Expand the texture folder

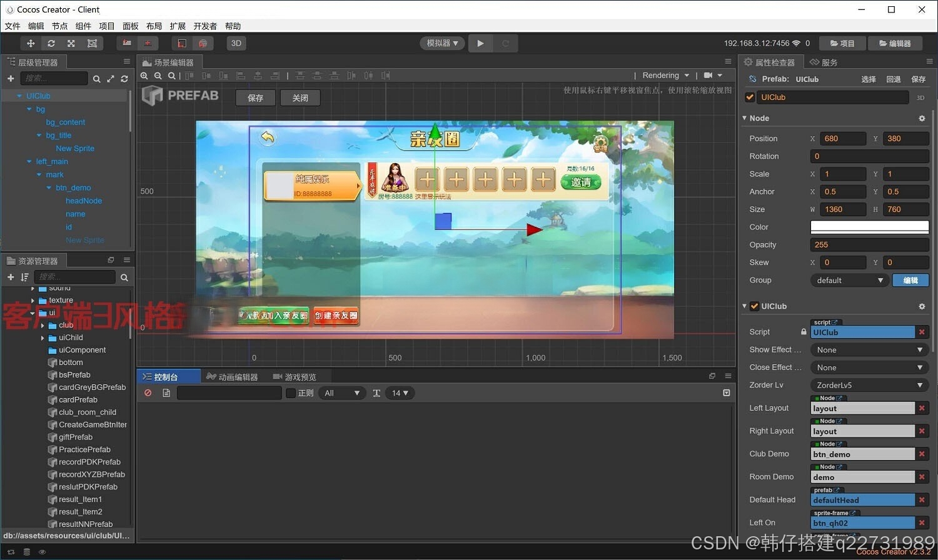coord(33,300)
